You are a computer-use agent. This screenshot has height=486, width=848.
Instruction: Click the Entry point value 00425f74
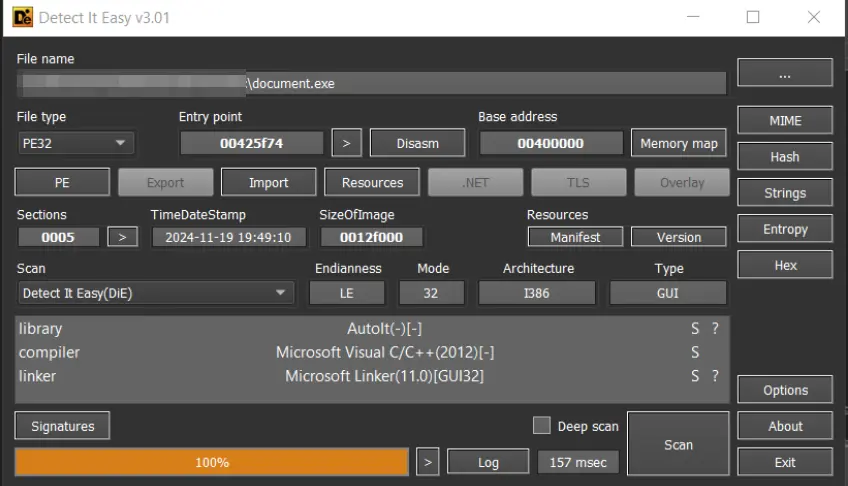(x=251, y=143)
